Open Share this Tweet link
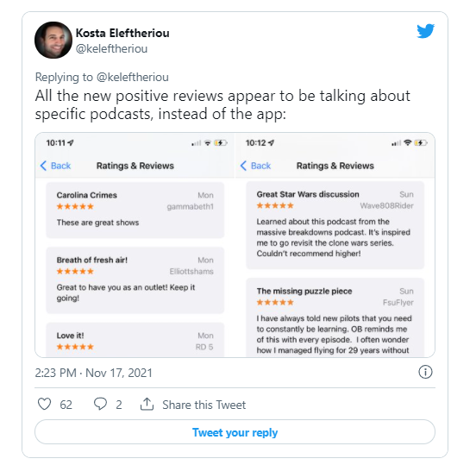Screen dimensions: 476x465 (204, 405)
